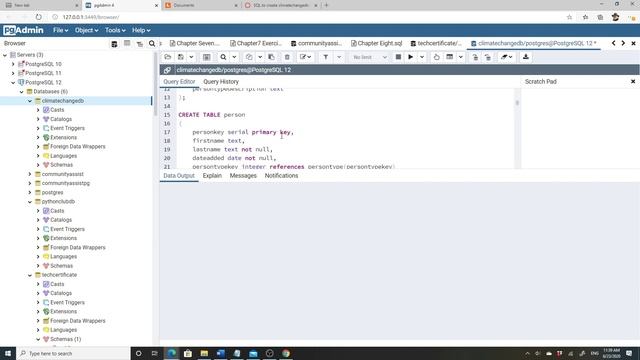Open the Notifications output tab
The height and width of the screenshot is (360, 640).
tap(281, 176)
